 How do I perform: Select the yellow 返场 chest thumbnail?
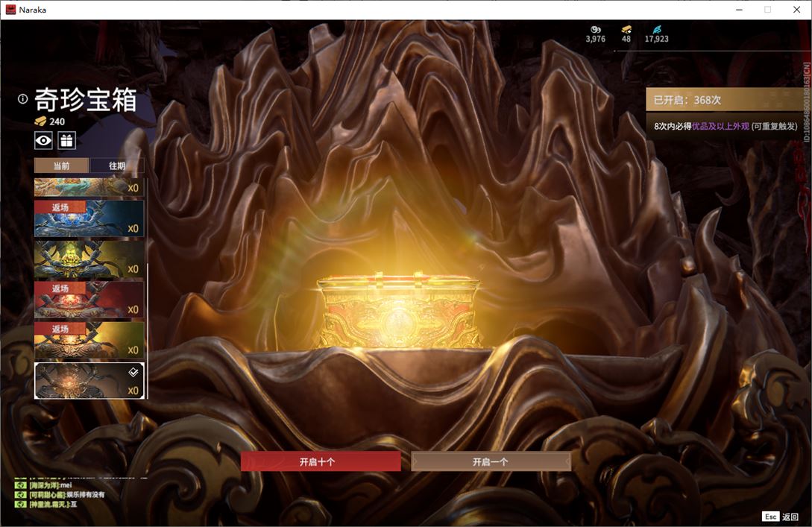89,340
